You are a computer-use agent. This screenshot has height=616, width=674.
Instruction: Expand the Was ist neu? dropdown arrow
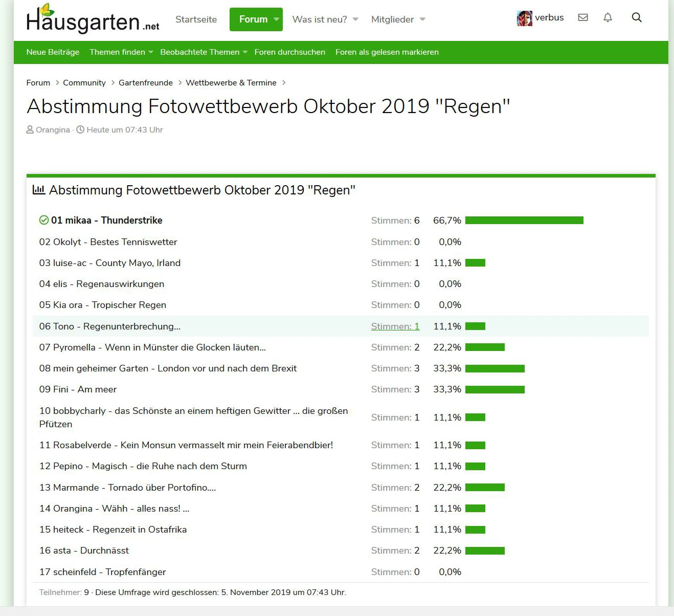coord(355,19)
